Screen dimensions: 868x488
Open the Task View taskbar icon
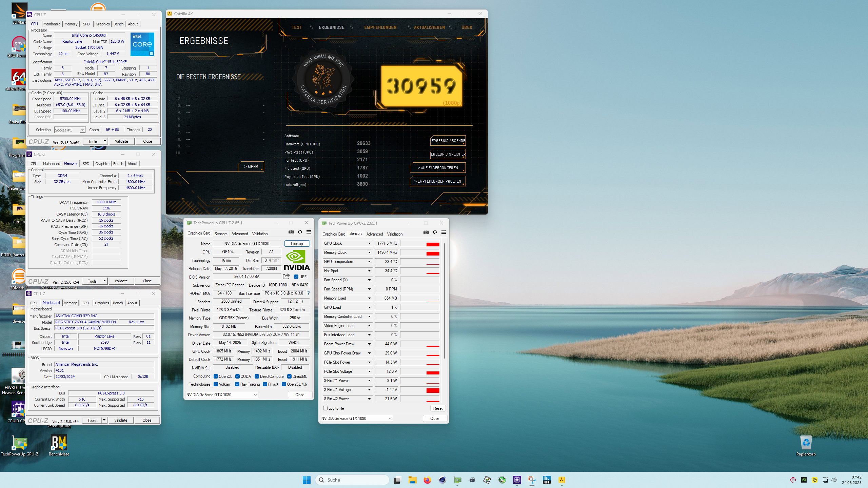pos(397,480)
